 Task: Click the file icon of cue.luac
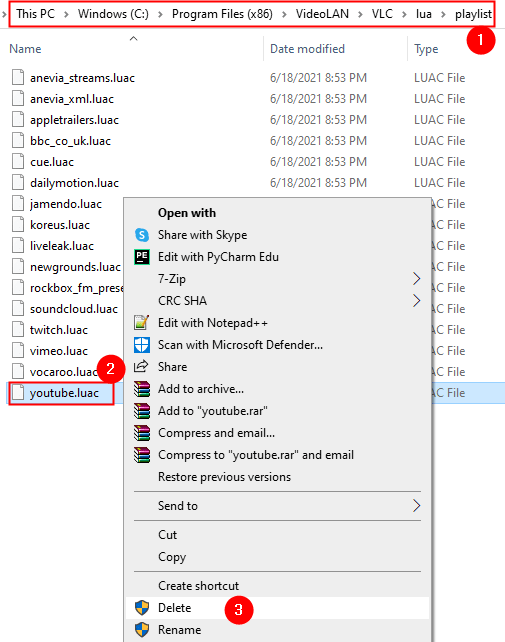[18, 161]
